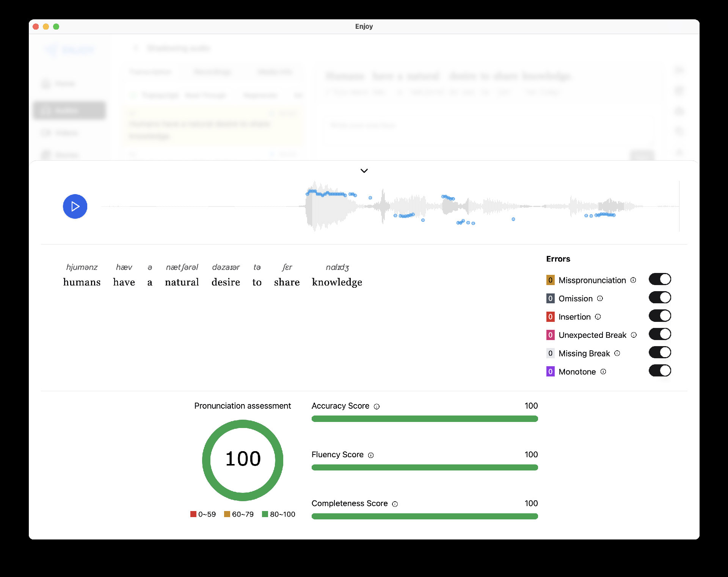Click info icon next to Monotone
This screenshot has height=577, width=728.
[x=603, y=372]
